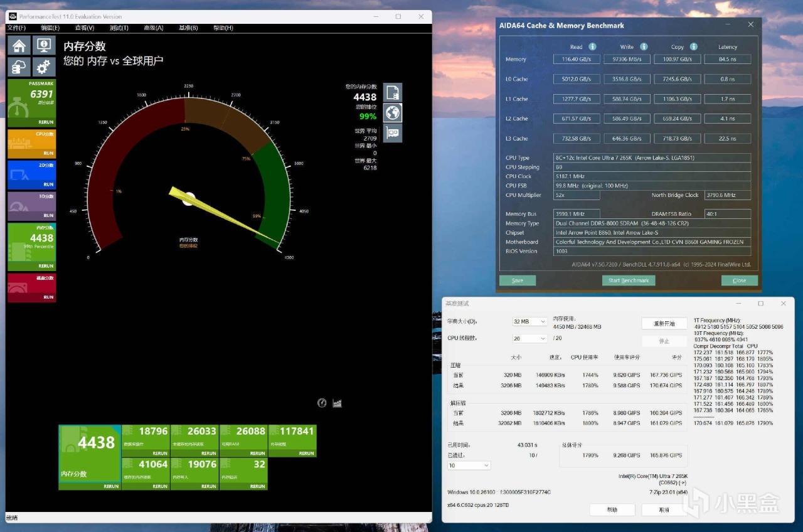Click the chart icon below the gauge

[x=338, y=403]
